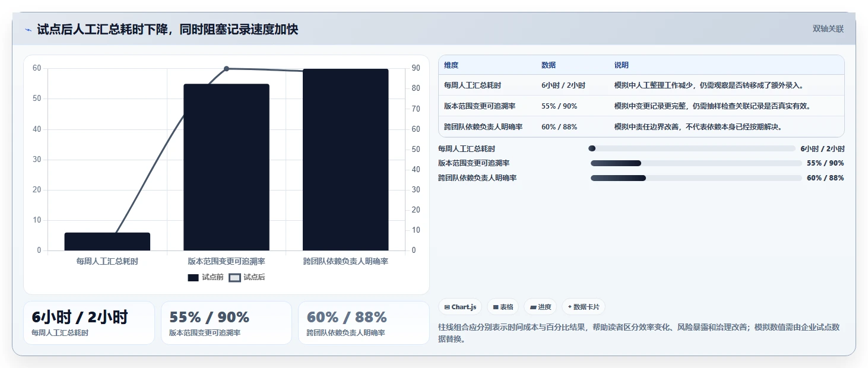Click the note starting 模拟中责任边界改善
Viewport: 868px width, 368px height.
click(698, 127)
